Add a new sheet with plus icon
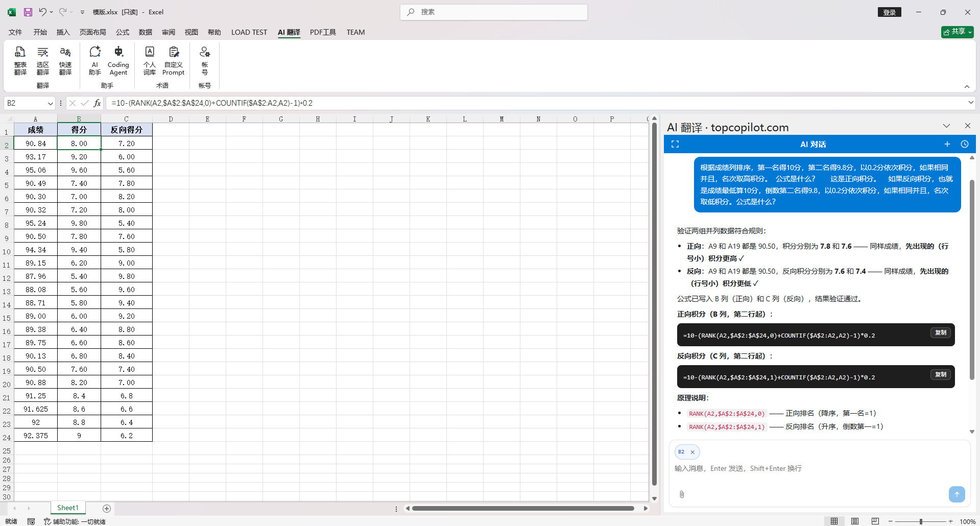This screenshot has height=526, width=980. point(107,508)
